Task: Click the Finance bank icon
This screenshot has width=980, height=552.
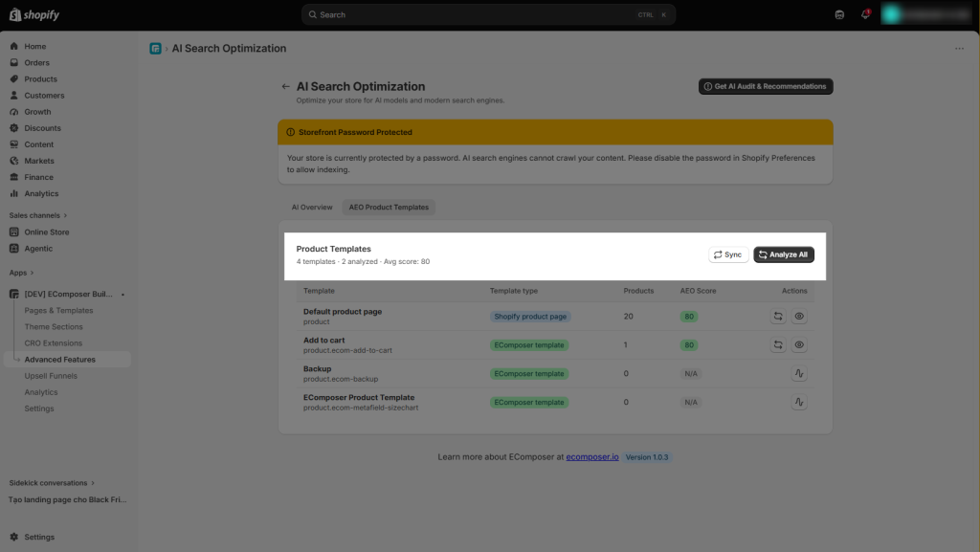Action: tap(13, 177)
